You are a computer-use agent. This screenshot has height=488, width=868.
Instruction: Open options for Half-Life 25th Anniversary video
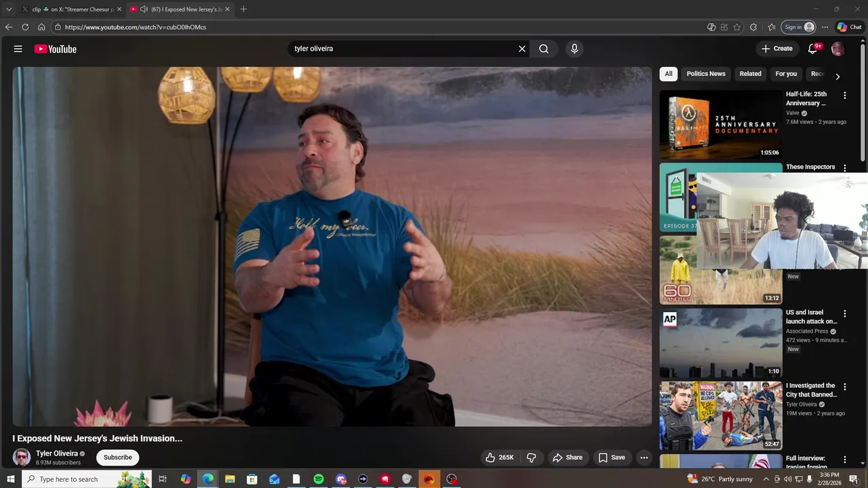pyautogui.click(x=844, y=96)
